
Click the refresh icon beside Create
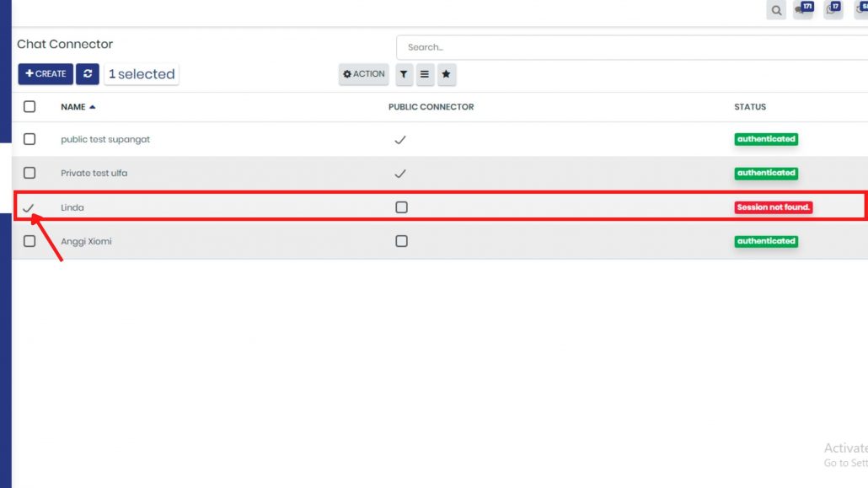88,73
